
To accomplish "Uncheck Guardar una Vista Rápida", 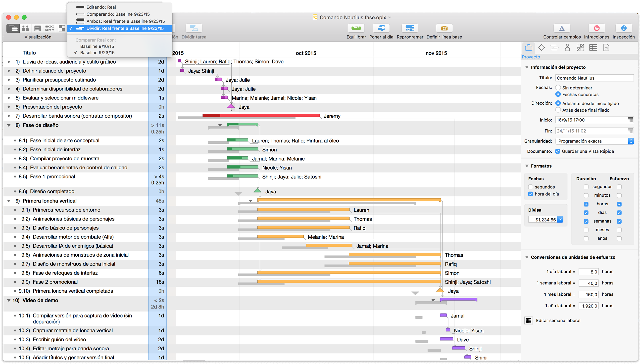I will pyautogui.click(x=557, y=151).
